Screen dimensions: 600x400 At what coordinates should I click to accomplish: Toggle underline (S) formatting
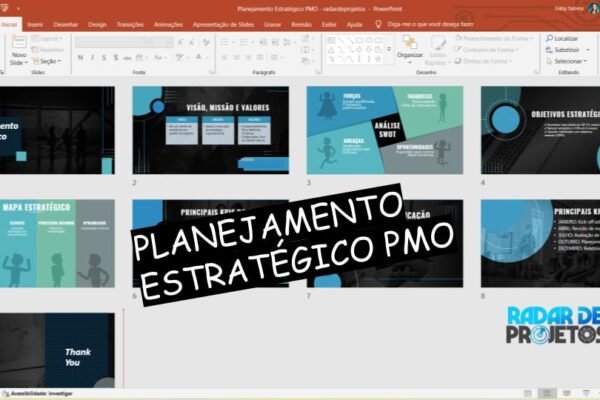point(104,58)
